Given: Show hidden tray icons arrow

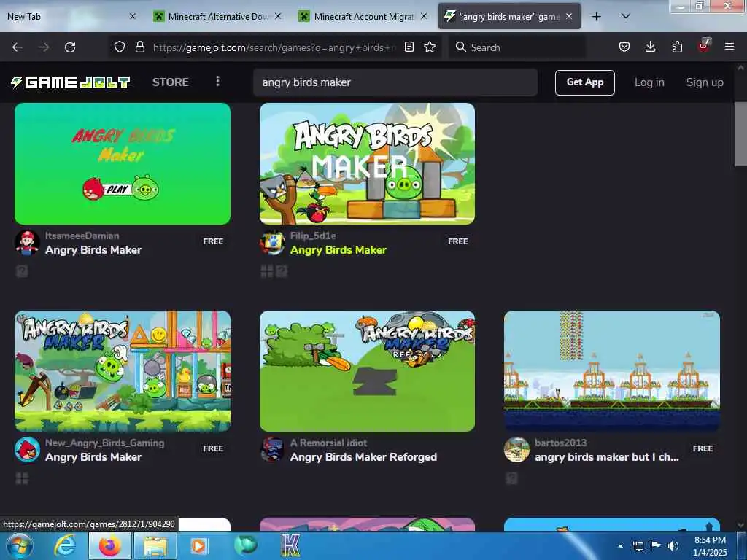Looking at the screenshot, I should 620,546.
